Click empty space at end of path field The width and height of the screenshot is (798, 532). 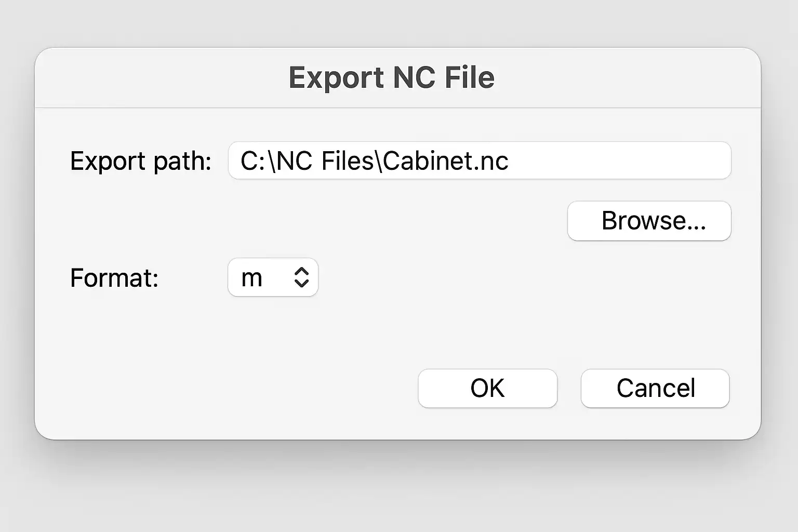(623, 161)
